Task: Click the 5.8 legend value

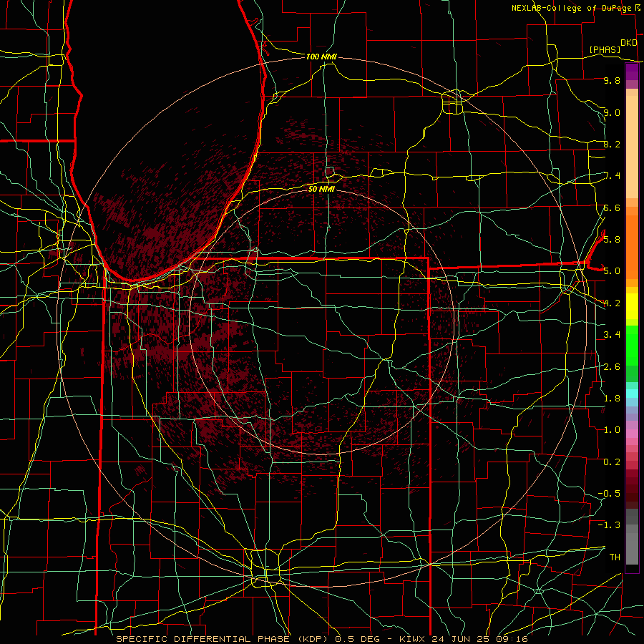Action: (612, 240)
